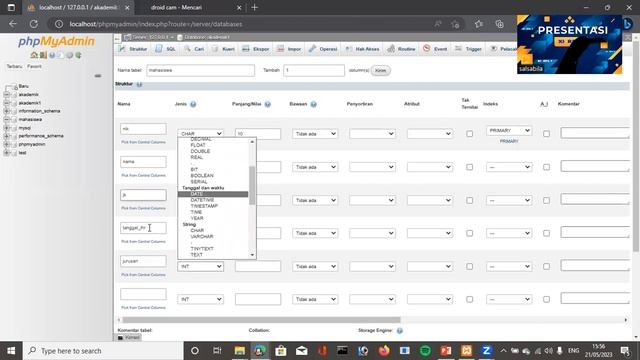Open Spotify from the taskbar

point(425,351)
